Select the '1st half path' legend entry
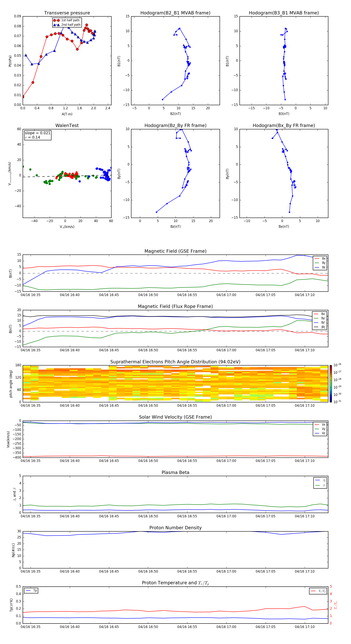Viewport: 351px width, 644px height. coord(67,20)
